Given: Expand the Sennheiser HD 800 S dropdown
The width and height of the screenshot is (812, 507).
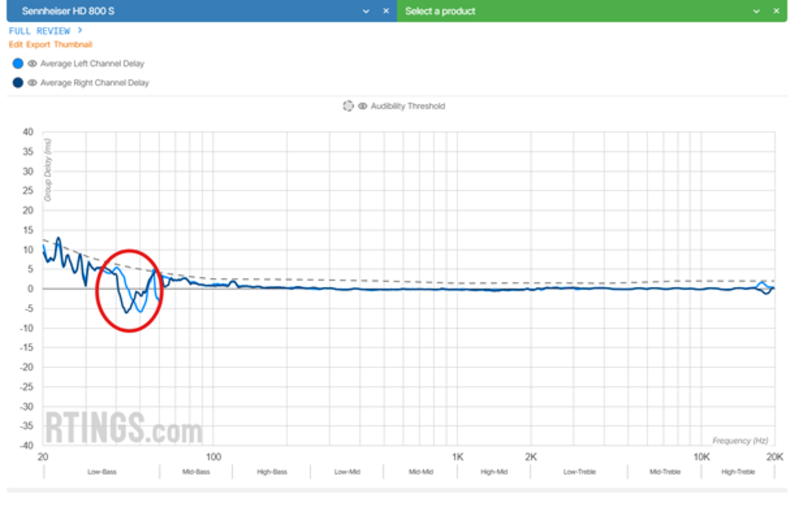Looking at the screenshot, I should 366,11.
